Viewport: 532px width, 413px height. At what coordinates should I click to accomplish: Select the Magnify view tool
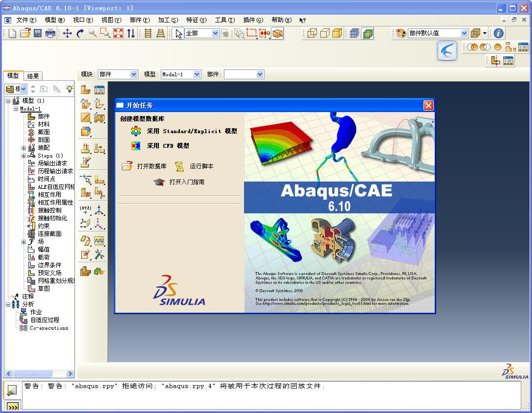92,33
